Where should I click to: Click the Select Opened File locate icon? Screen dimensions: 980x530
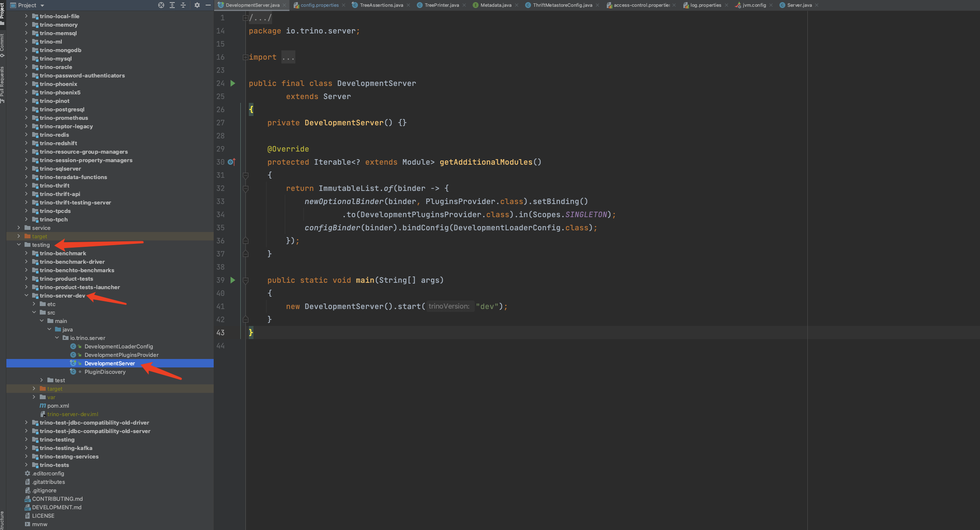(x=161, y=5)
